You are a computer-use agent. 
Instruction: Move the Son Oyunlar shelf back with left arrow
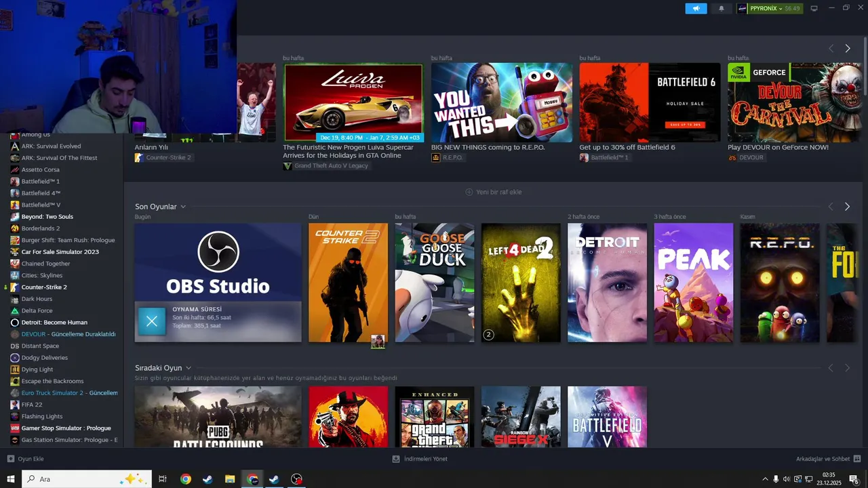[x=831, y=207]
